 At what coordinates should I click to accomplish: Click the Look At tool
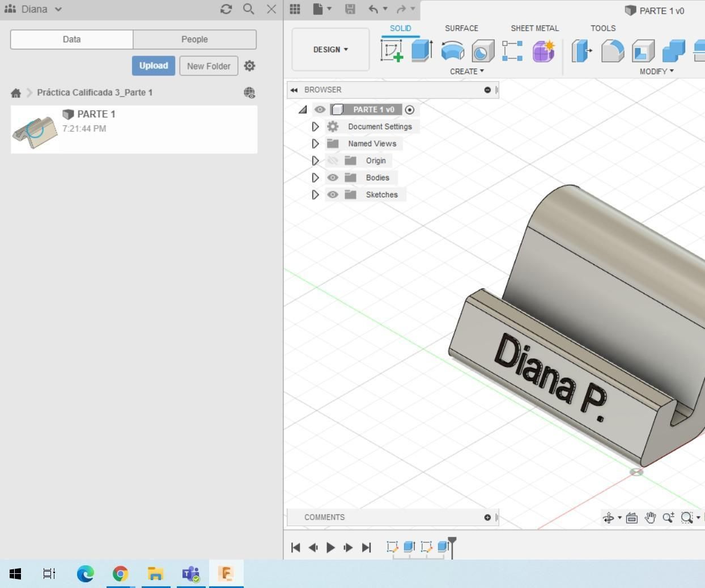pos(632,518)
